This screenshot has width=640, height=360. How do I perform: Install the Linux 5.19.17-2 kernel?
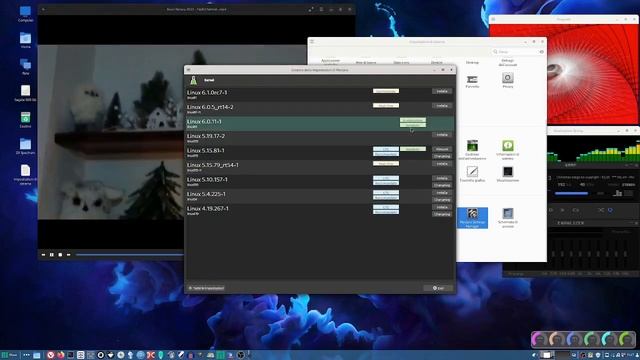pos(442,135)
